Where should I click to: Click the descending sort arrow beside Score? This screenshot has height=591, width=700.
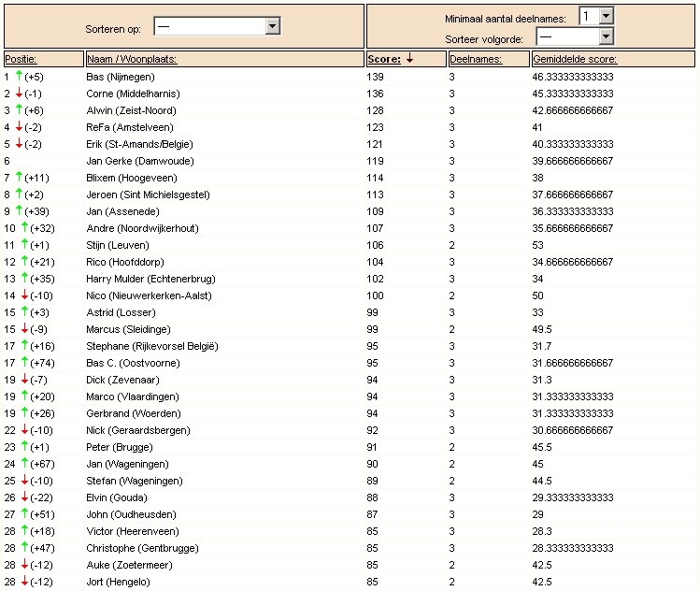tap(410, 59)
